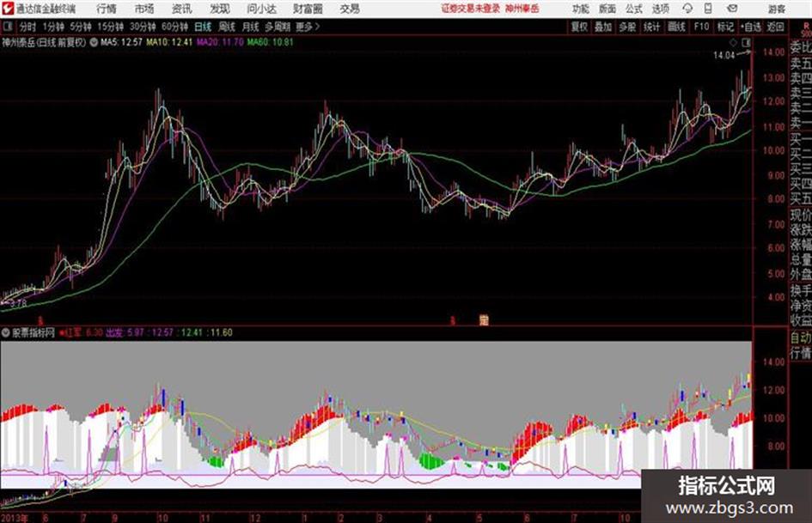Click the mobile phone icon
Screen dimensions: 812x523
(708, 9)
